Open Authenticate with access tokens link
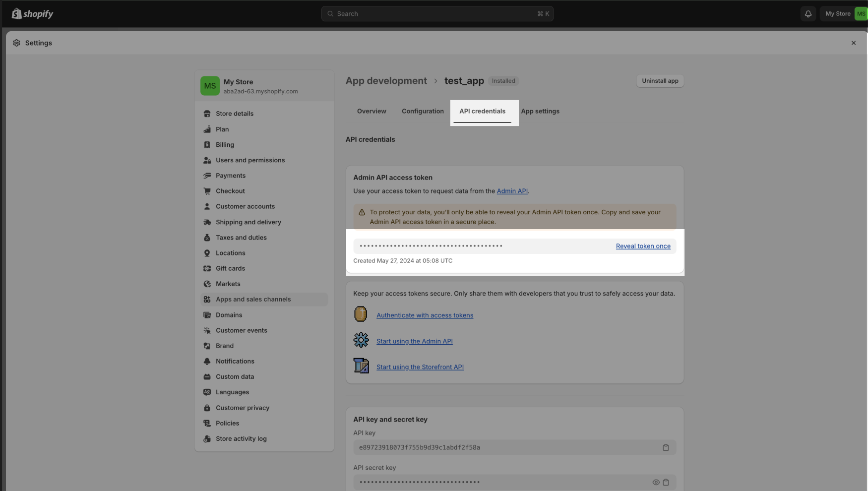This screenshot has width=868, height=491. point(425,315)
